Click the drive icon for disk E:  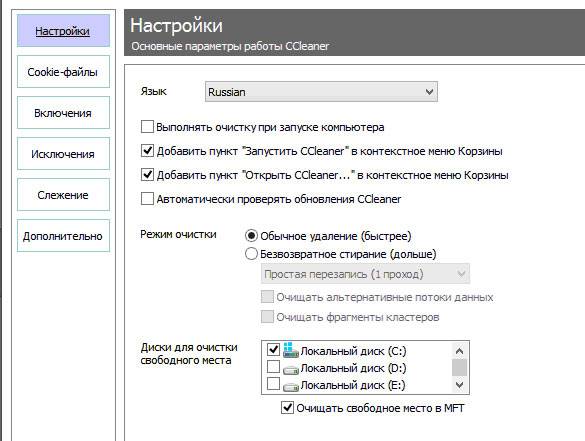(291, 387)
